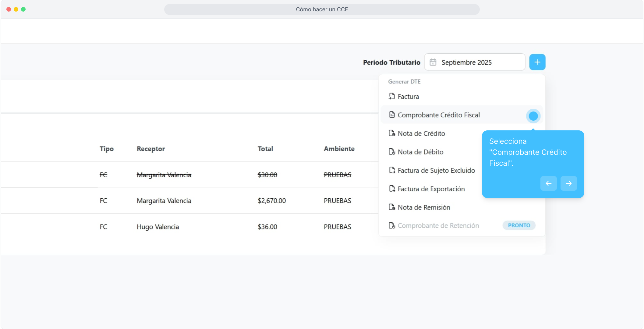Select Factura de Sujeto Excluido option
644x329 pixels.
[x=436, y=170]
